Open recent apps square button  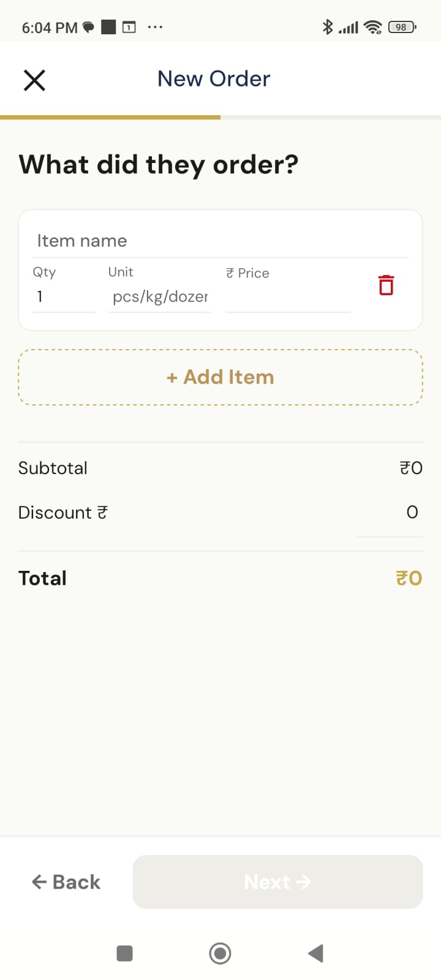[124, 953]
